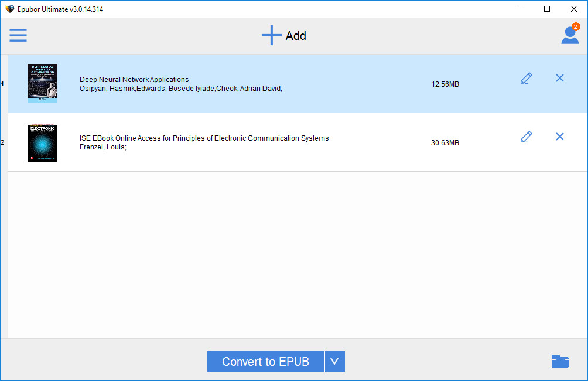Click the Epubor Ultimate app icon in title bar
Screen dimensions: 588x381
click(x=10, y=9)
